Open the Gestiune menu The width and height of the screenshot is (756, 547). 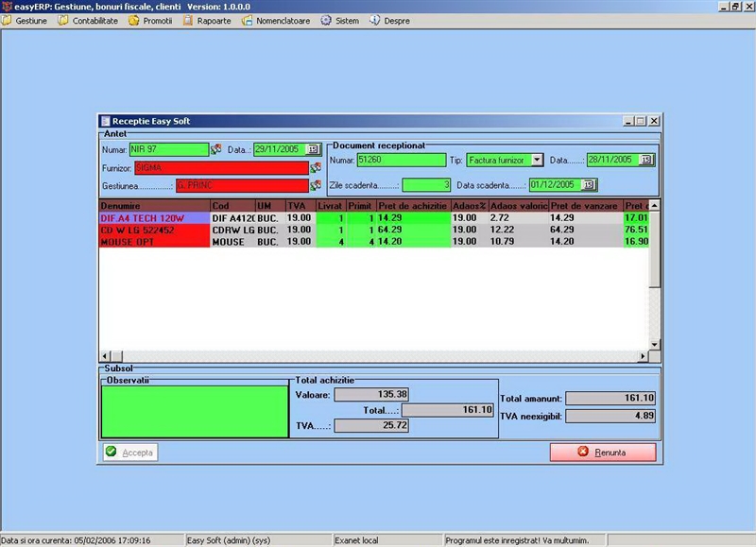coord(26,20)
